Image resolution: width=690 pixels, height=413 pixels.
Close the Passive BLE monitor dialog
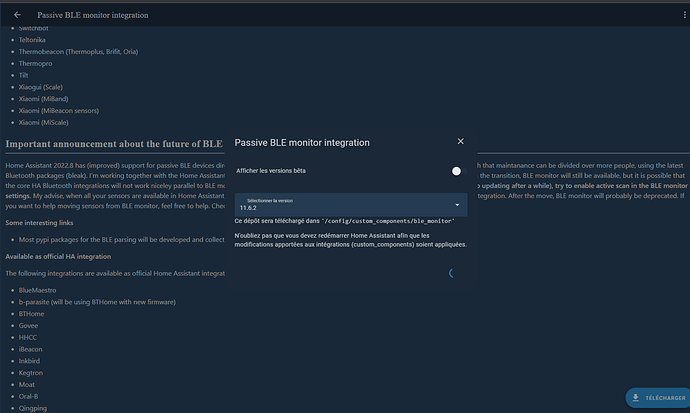coord(460,141)
